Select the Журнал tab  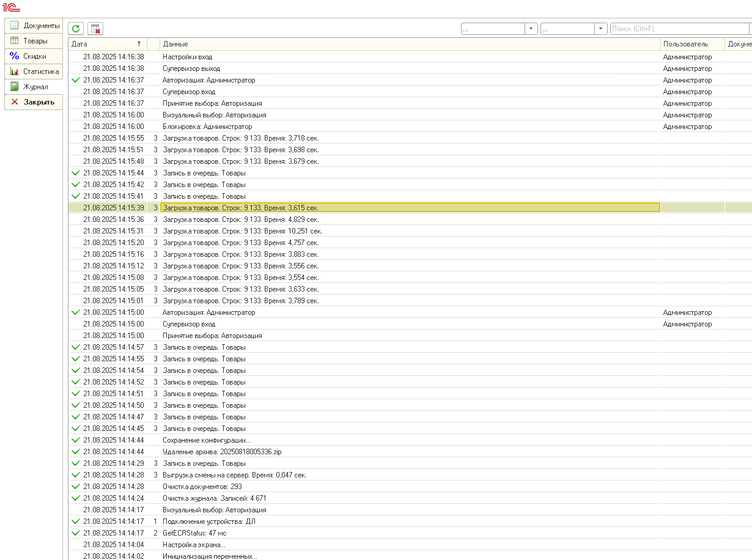pyautogui.click(x=34, y=87)
